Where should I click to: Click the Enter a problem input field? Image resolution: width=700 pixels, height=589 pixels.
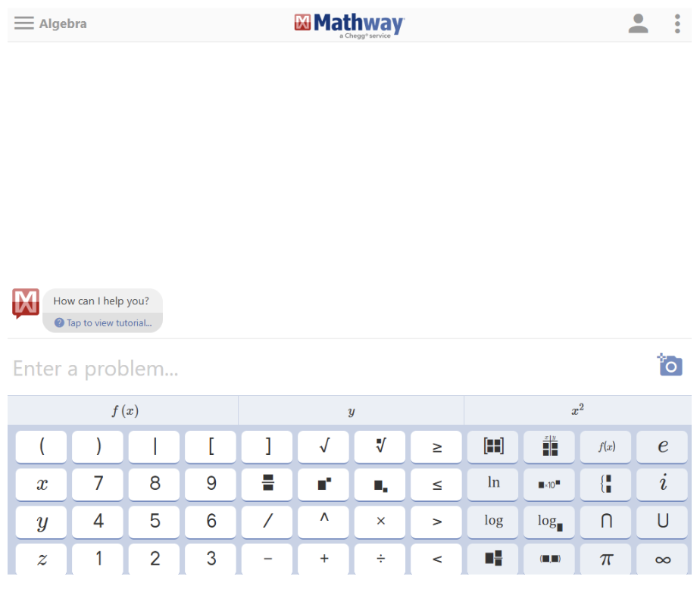[326, 369]
